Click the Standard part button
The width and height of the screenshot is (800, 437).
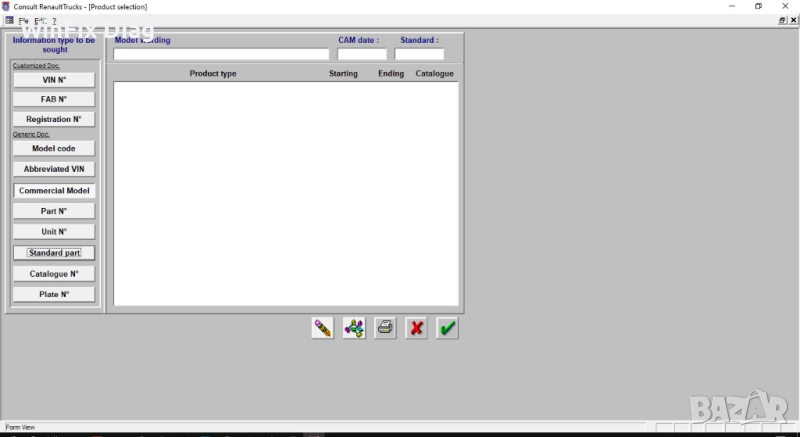pos(54,253)
